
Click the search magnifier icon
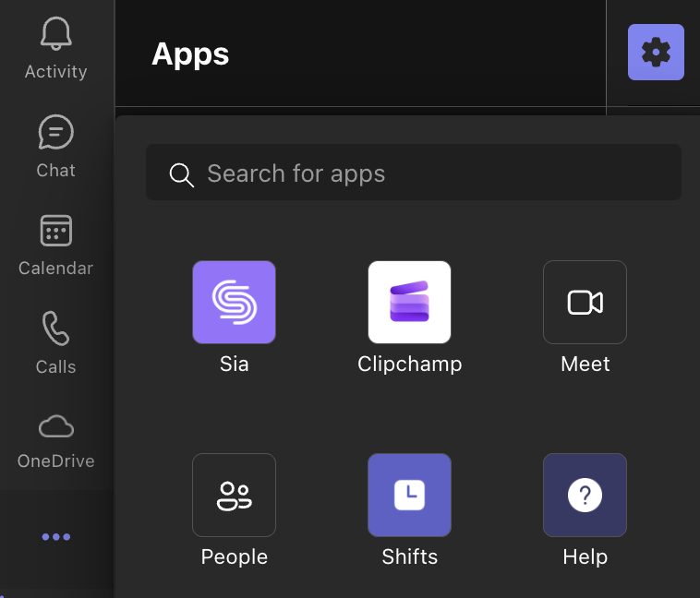coord(181,174)
